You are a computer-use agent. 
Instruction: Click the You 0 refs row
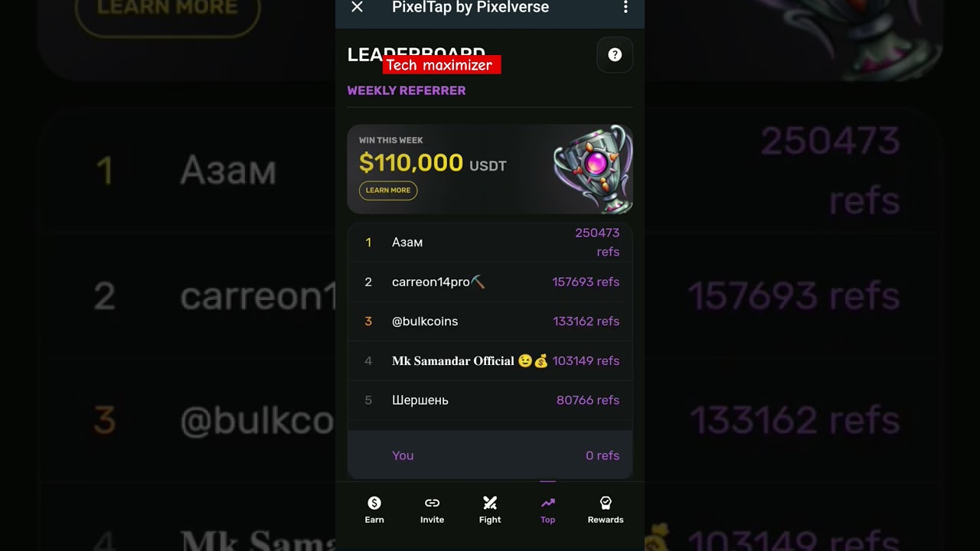pyautogui.click(x=490, y=455)
